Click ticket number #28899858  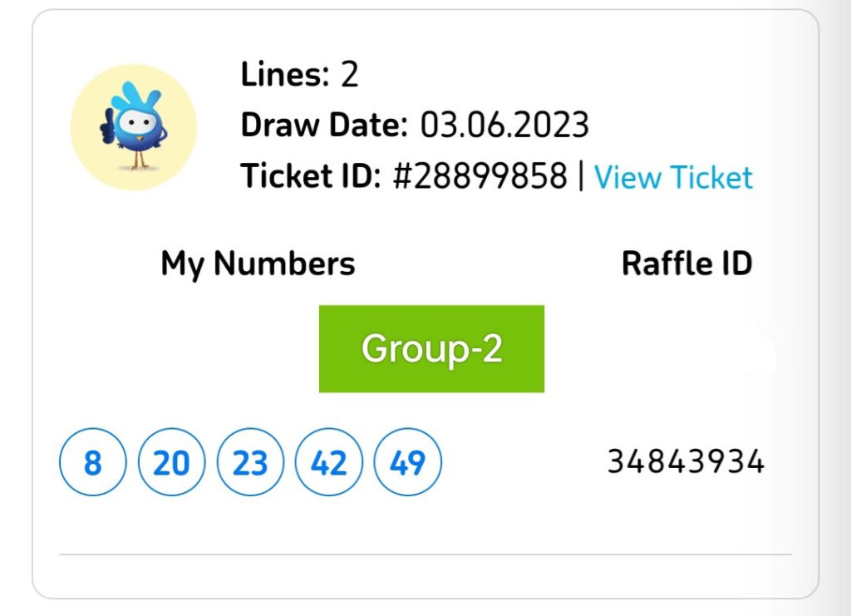point(480,176)
